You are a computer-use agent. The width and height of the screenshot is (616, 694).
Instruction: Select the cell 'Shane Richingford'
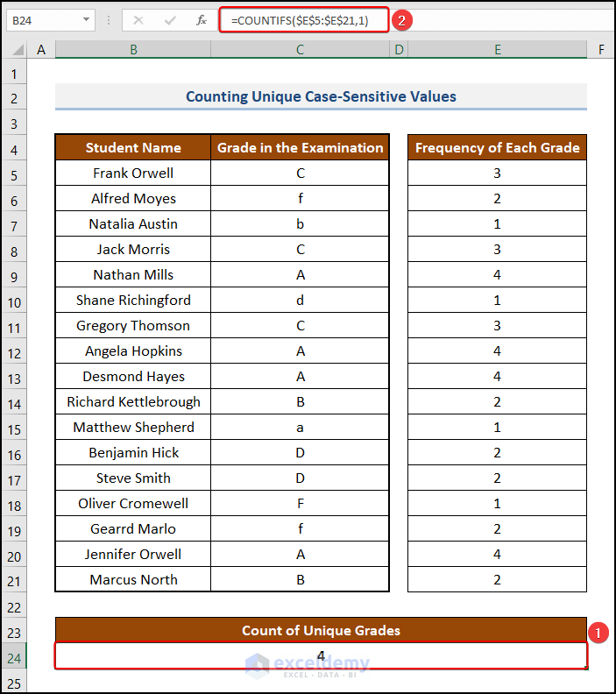(x=133, y=300)
